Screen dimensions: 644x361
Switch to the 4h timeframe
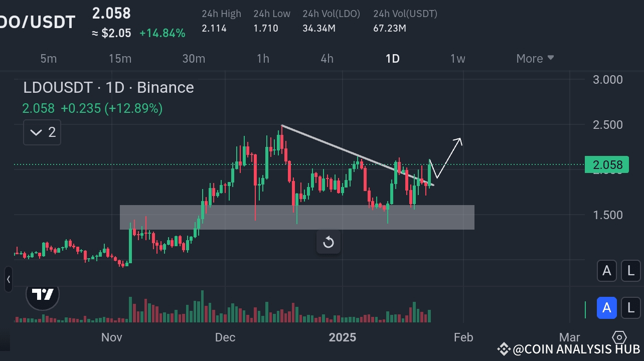(x=327, y=58)
